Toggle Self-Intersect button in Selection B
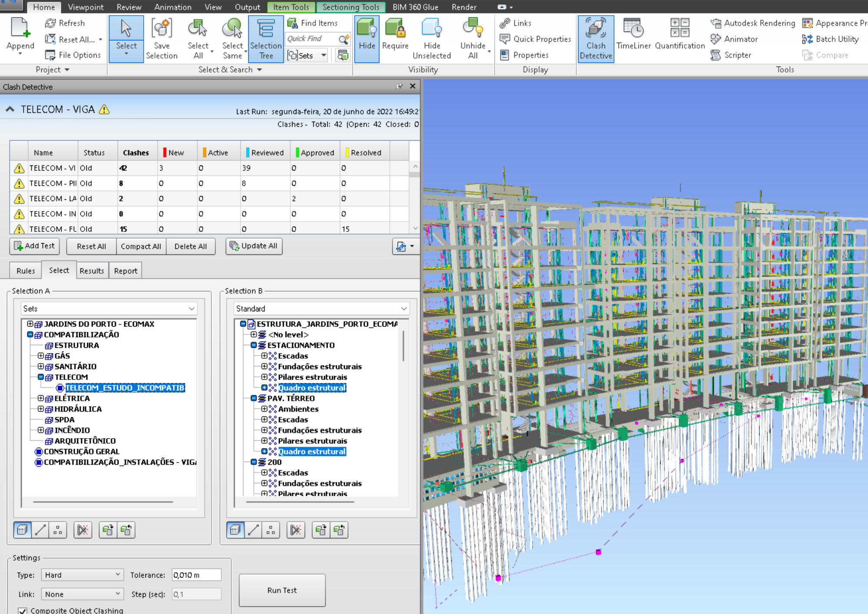This screenshot has width=868, height=614. [296, 530]
